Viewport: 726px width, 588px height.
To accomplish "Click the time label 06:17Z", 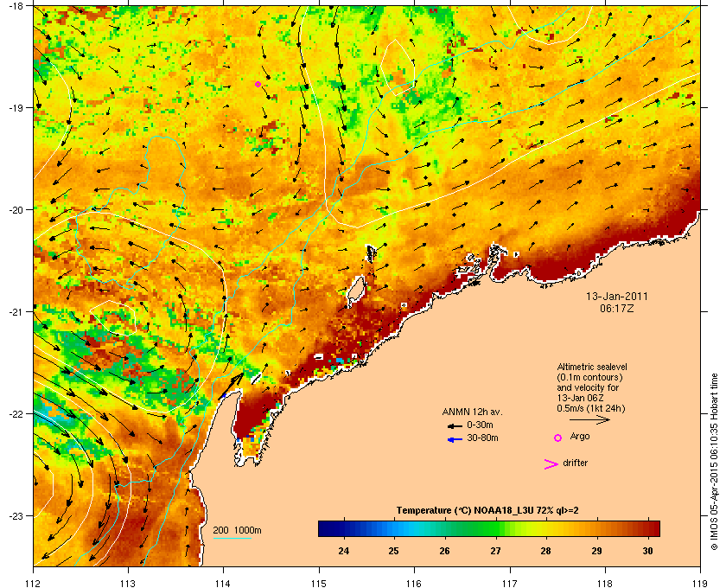I will (x=617, y=308).
